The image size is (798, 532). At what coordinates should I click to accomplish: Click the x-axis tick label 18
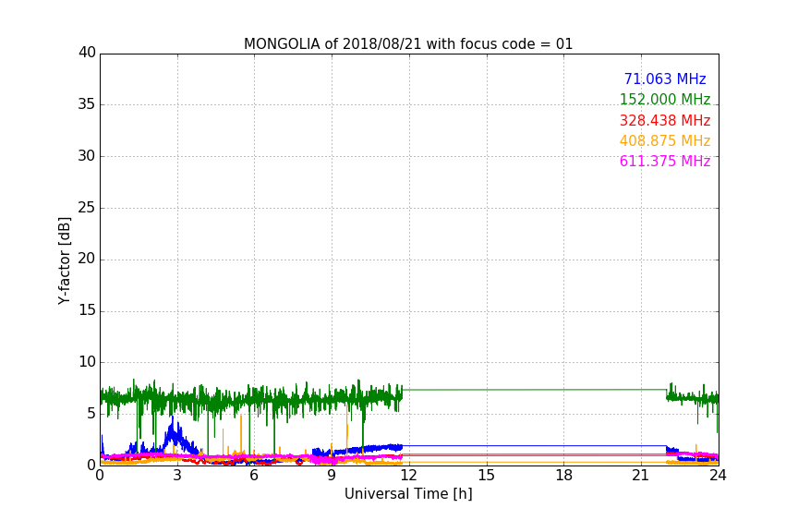tap(564, 476)
